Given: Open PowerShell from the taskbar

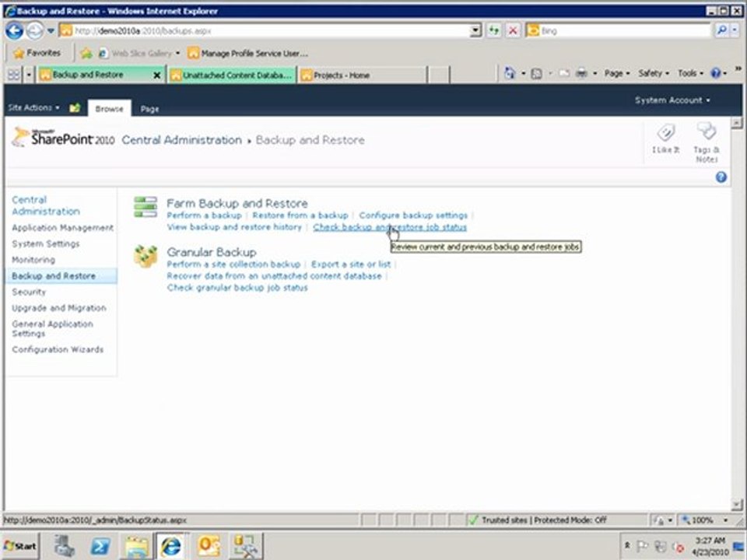Looking at the screenshot, I should coord(100,546).
